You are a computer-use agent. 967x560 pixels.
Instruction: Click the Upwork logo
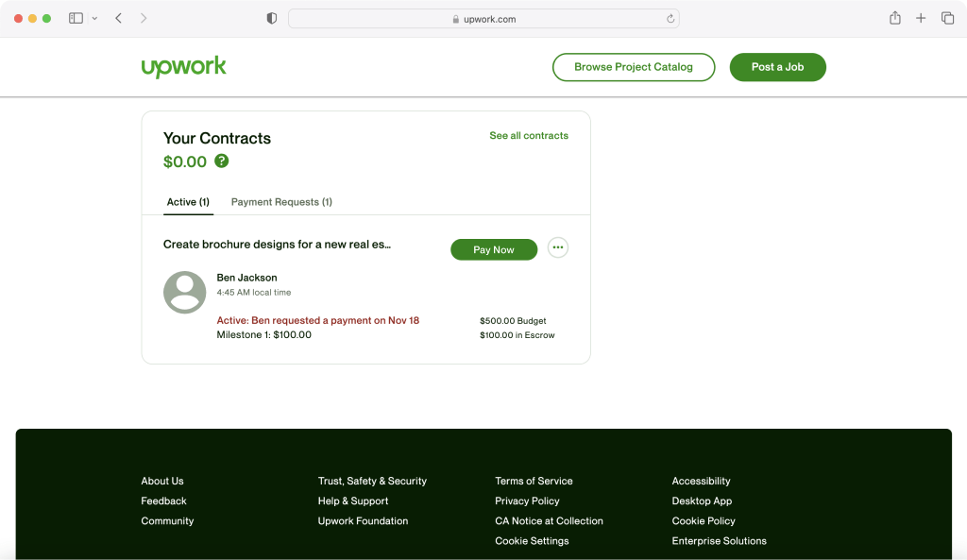(x=183, y=66)
